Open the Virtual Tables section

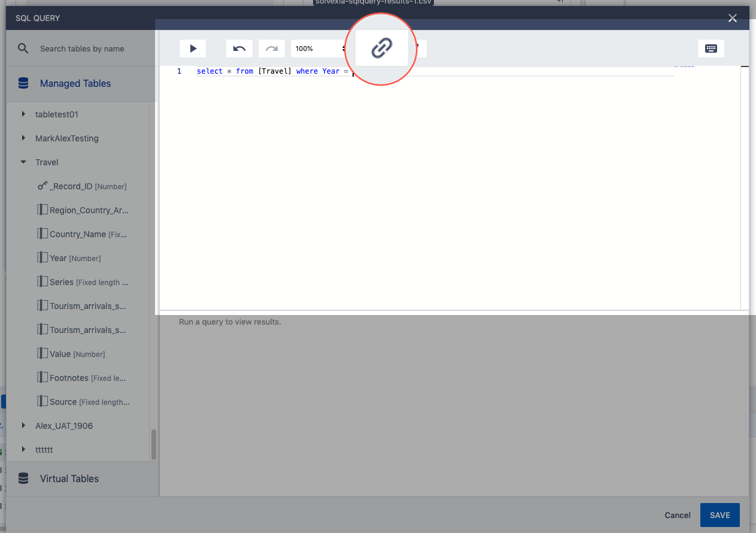pyautogui.click(x=69, y=479)
